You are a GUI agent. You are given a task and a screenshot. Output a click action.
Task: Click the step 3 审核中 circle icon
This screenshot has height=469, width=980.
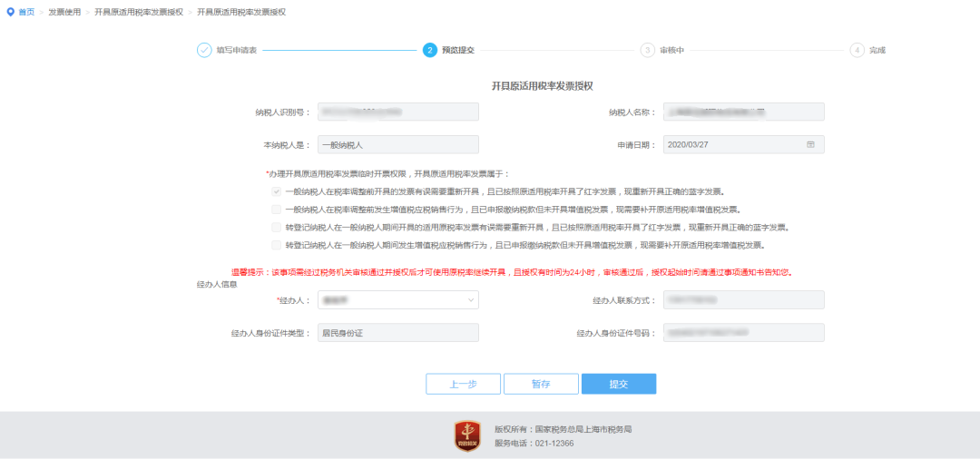[x=648, y=50]
